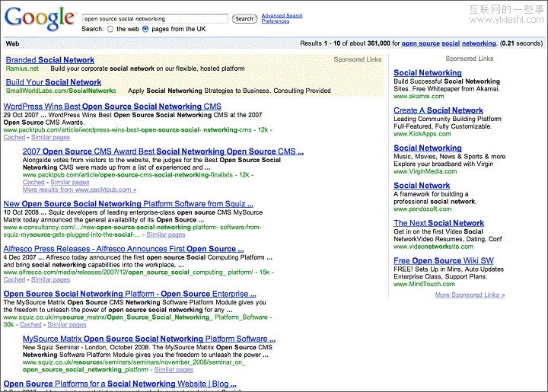Select the 'the web' radio button
This screenshot has height=392, width=548.
click(110, 29)
